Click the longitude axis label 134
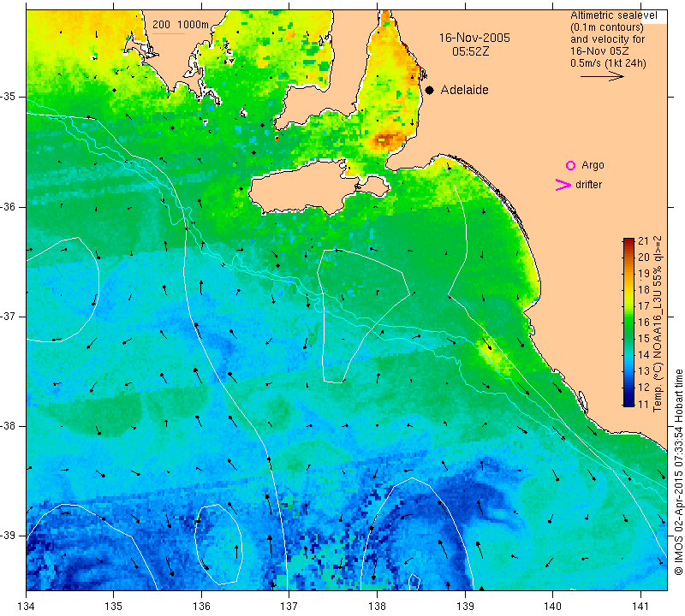 27,607
